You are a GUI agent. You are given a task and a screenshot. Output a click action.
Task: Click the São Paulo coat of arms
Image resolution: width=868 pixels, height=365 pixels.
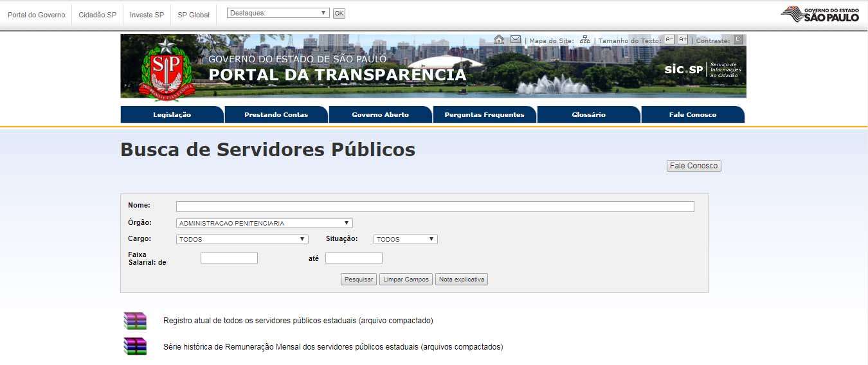(166, 69)
